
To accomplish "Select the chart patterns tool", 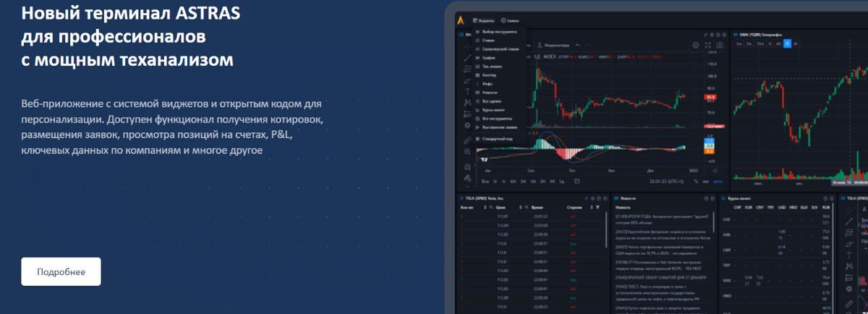I will point(467,103).
